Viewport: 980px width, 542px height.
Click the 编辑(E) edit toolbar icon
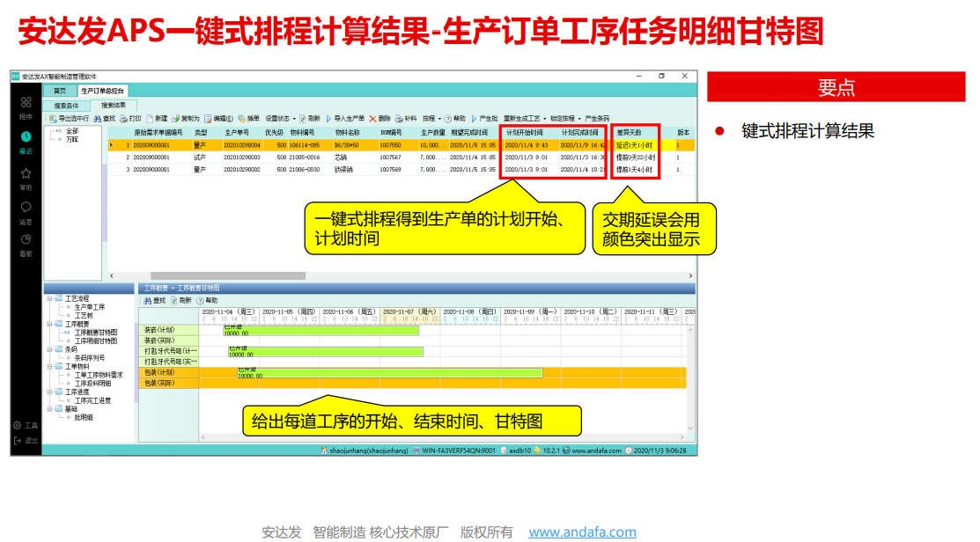pyautogui.click(x=208, y=119)
